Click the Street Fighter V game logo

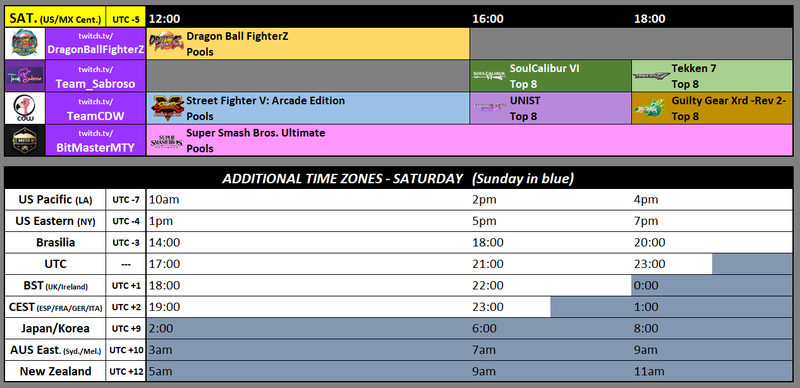tap(167, 108)
